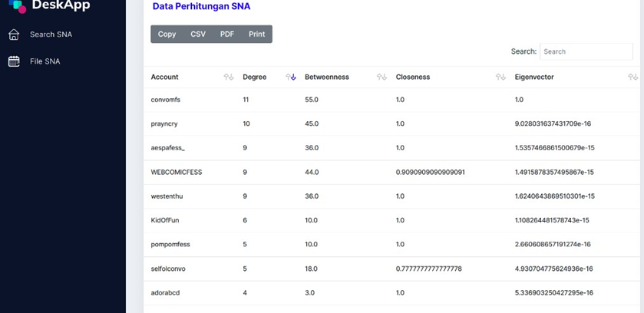Image resolution: width=644 pixels, height=313 pixels.
Task: Click the sort arrows in Closeness column
Action: click(x=500, y=77)
